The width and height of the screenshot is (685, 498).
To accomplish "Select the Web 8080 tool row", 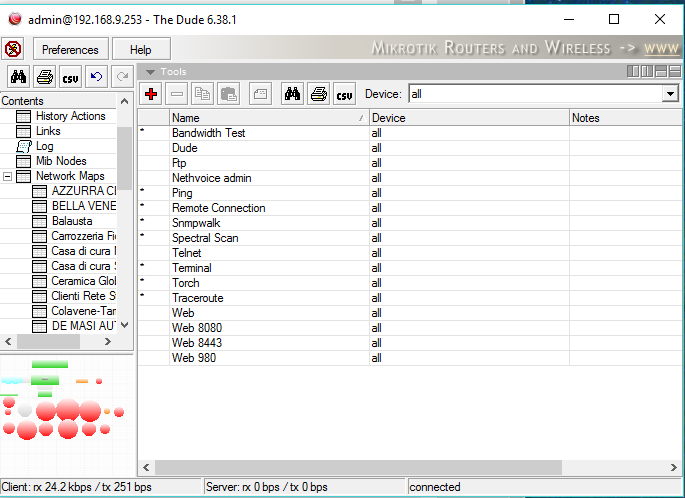I will [410, 328].
